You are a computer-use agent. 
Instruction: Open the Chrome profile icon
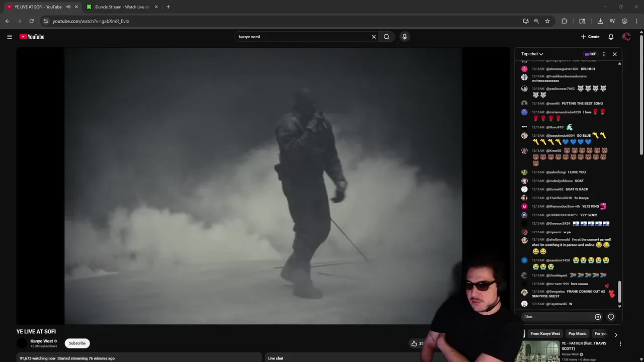click(624, 21)
